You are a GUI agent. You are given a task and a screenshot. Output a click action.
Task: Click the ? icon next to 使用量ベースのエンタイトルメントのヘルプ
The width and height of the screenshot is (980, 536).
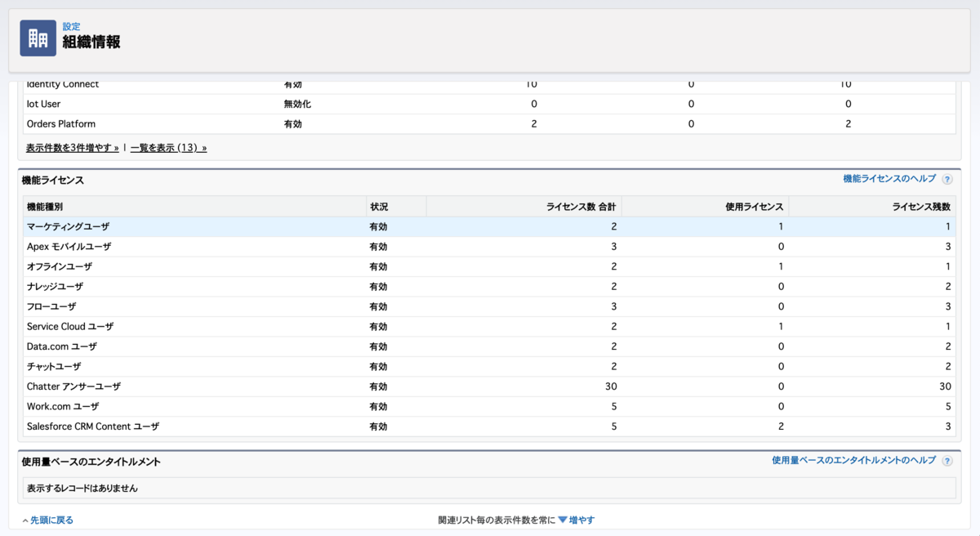(947, 460)
